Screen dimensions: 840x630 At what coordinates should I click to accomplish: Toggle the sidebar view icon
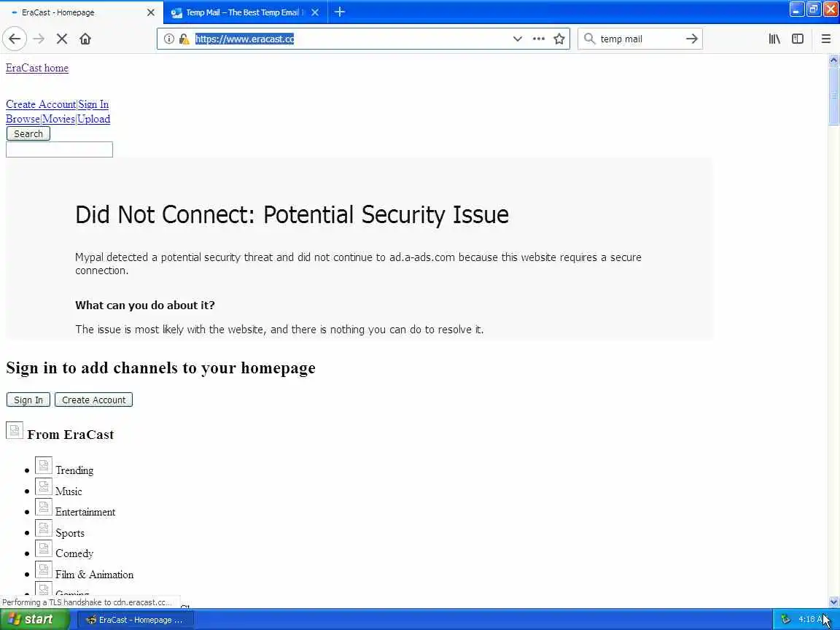point(798,39)
